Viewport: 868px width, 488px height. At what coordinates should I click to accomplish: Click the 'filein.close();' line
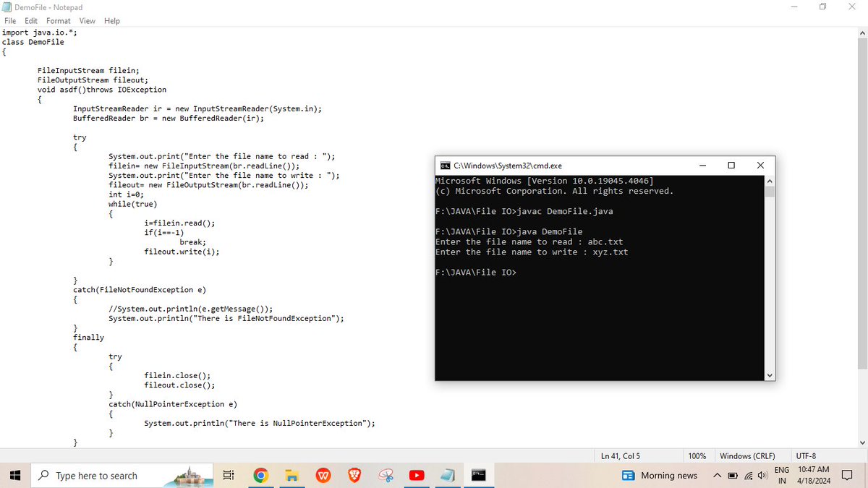pos(177,376)
